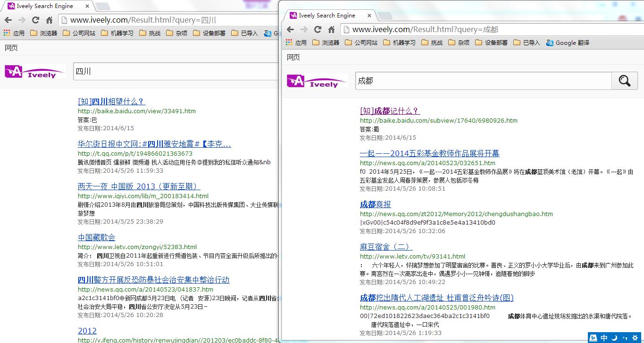Click Iveely logo in right window
644x343 pixels.
click(x=317, y=81)
